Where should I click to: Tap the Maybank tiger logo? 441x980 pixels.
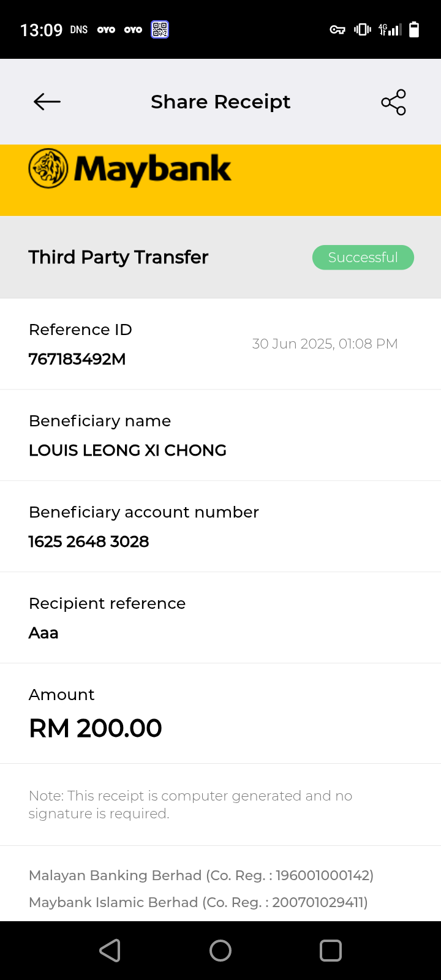[48, 168]
